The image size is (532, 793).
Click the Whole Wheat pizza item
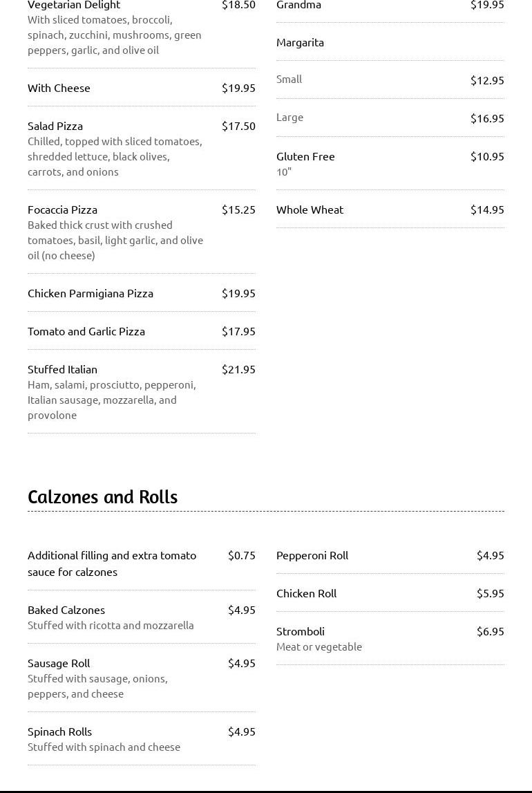click(x=310, y=209)
